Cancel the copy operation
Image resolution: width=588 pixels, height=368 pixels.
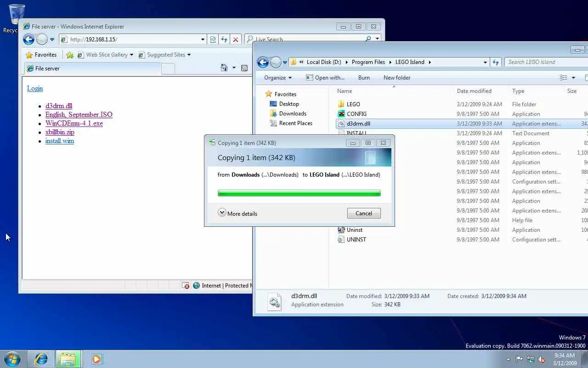364,213
